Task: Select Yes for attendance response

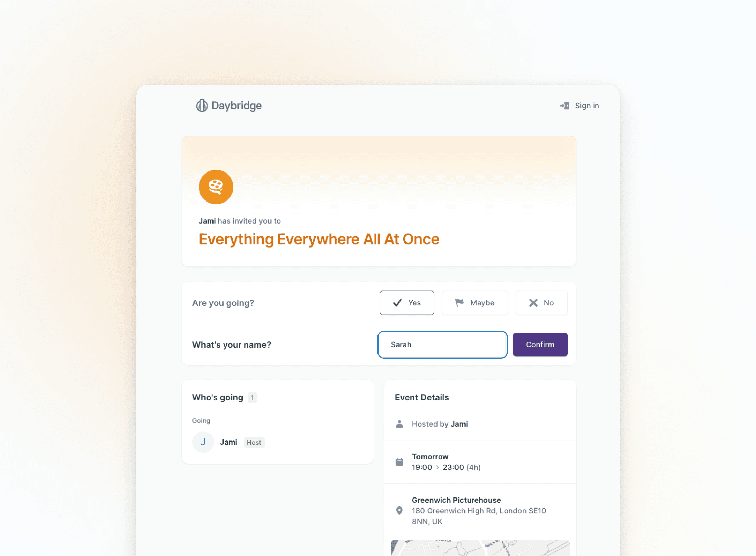Action: point(406,302)
